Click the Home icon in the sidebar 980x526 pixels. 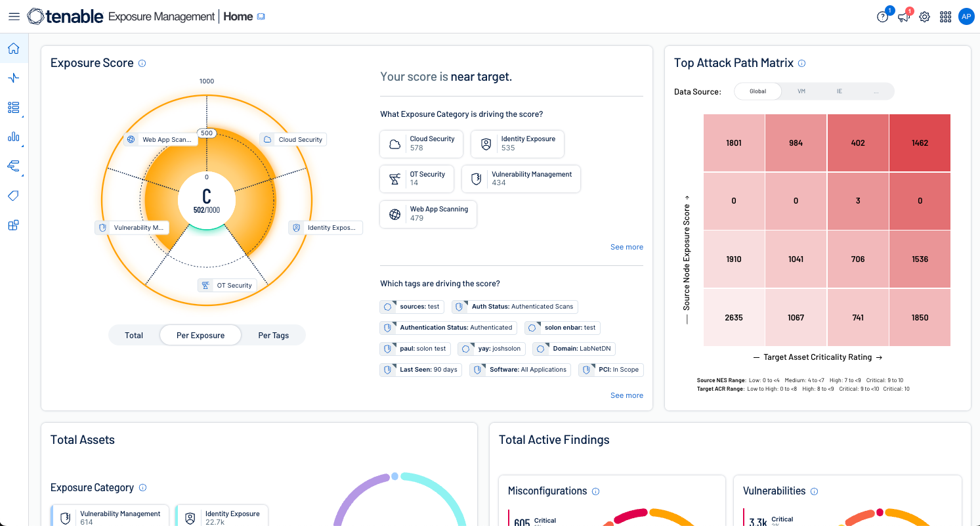(14, 49)
